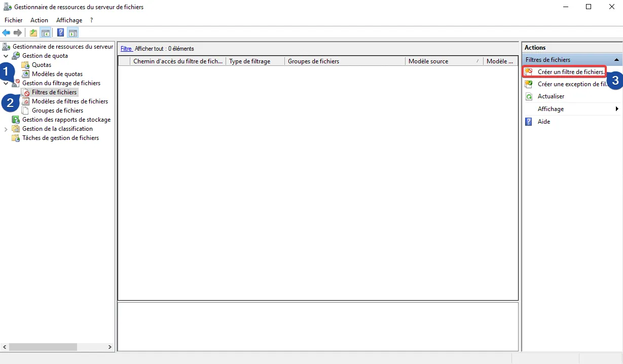Click the Aide help icon in Actions
The image size is (623, 364).
pos(529,122)
